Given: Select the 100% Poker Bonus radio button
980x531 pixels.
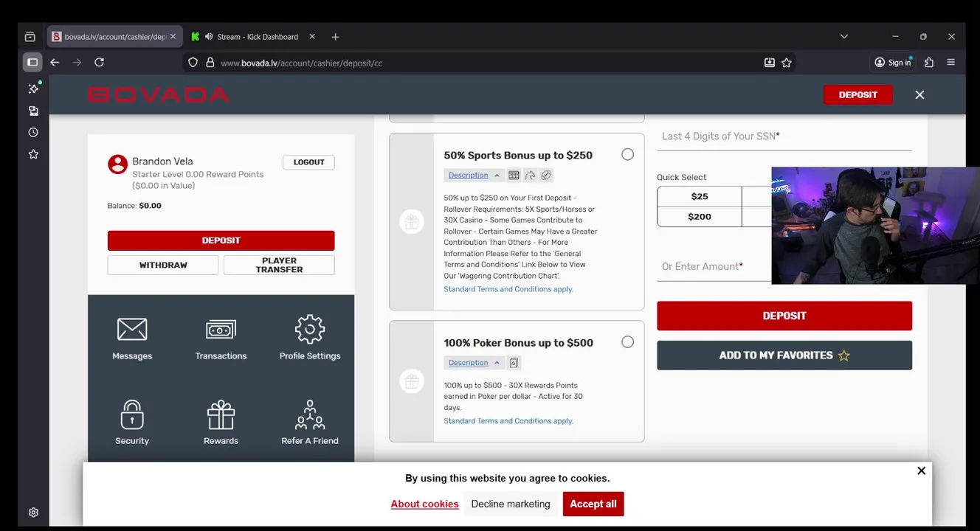Looking at the screenshot, I should tap(627, 341).
